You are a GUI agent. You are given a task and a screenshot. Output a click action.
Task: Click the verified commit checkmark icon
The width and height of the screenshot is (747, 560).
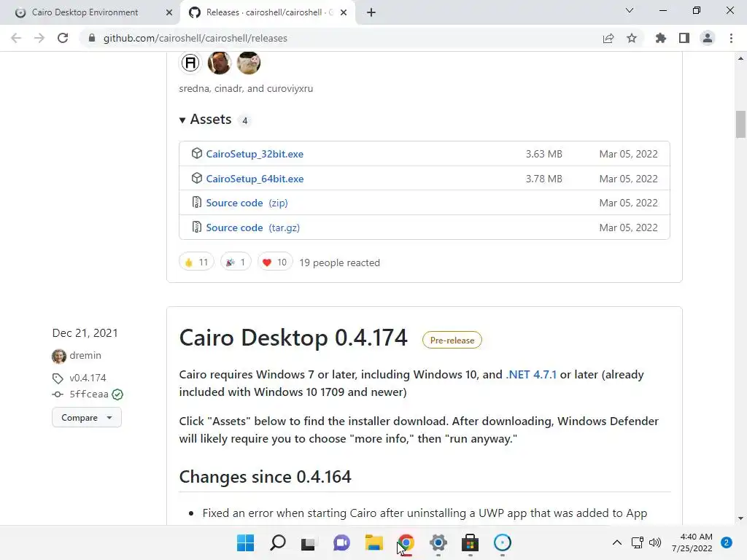coord(117,394)
